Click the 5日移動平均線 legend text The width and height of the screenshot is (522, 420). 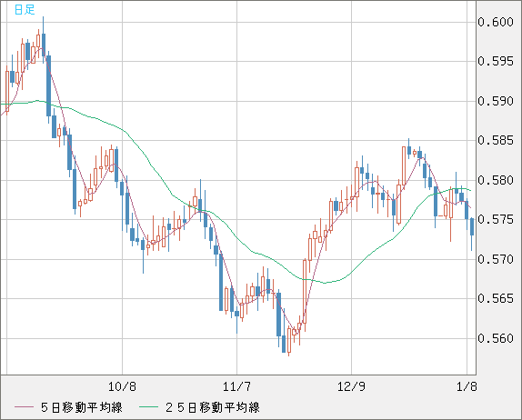(x=82, y=407)
